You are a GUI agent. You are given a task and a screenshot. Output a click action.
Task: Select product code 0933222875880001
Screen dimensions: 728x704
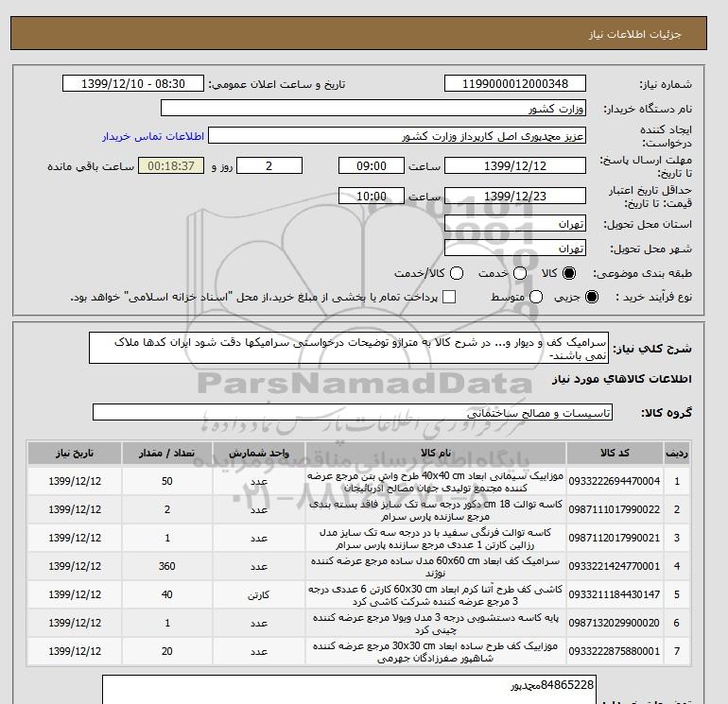click(x=615, y=651)
